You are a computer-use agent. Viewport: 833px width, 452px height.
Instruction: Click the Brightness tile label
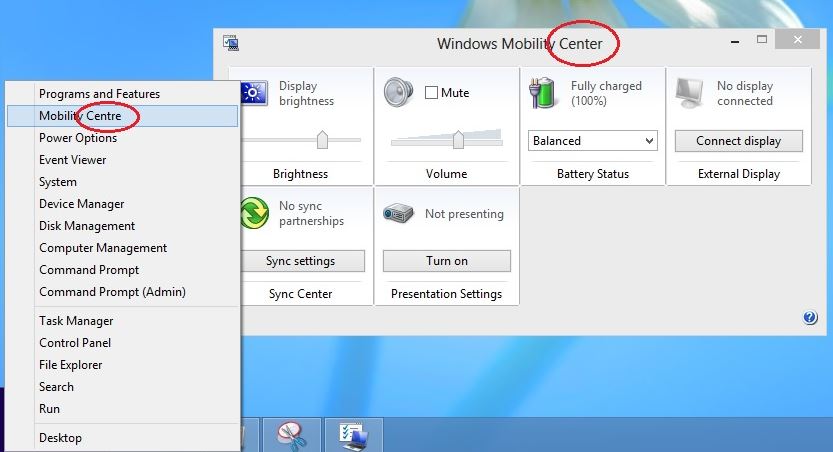(x=300, y=174)
